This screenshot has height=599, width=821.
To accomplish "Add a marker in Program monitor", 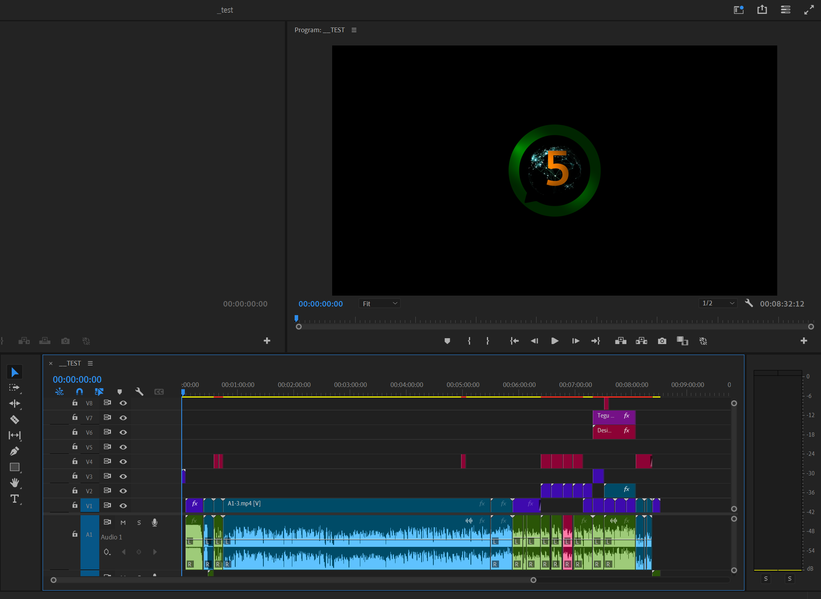I will tap(447, 341).
